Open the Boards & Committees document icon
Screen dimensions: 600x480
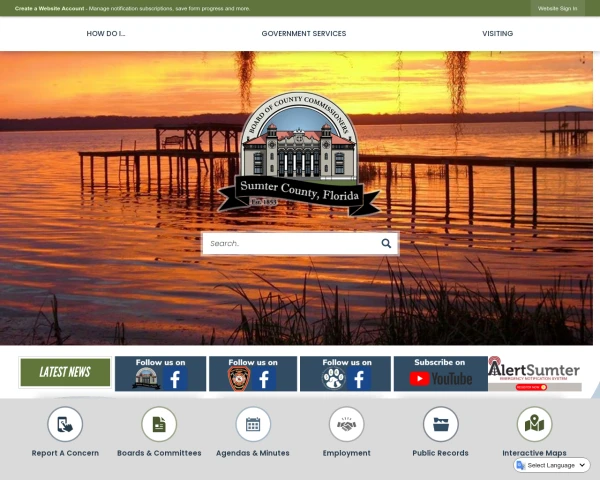159,424
